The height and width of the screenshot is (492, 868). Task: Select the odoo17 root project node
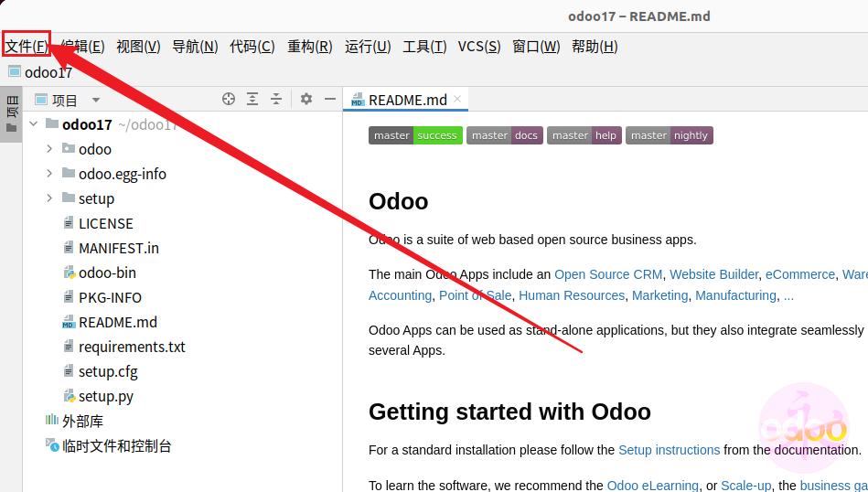click(87, 124)
